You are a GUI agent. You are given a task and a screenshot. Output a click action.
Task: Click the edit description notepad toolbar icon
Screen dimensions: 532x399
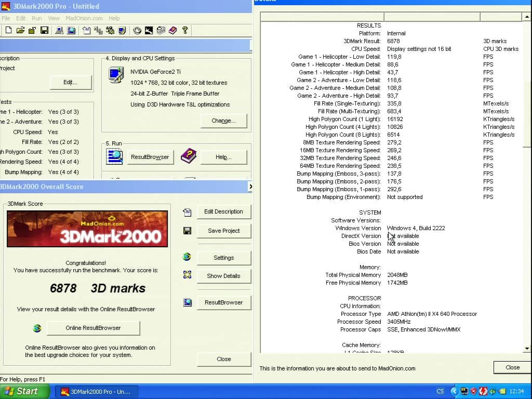point(87,31)
